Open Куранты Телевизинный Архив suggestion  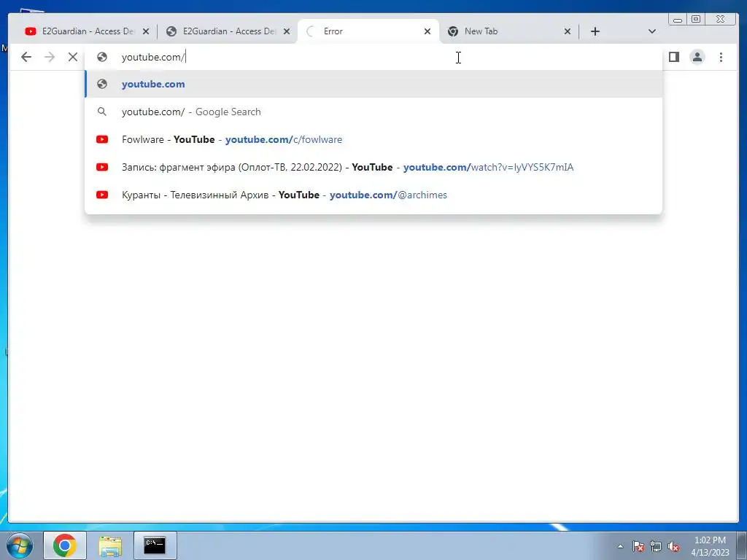coord(373,195)
